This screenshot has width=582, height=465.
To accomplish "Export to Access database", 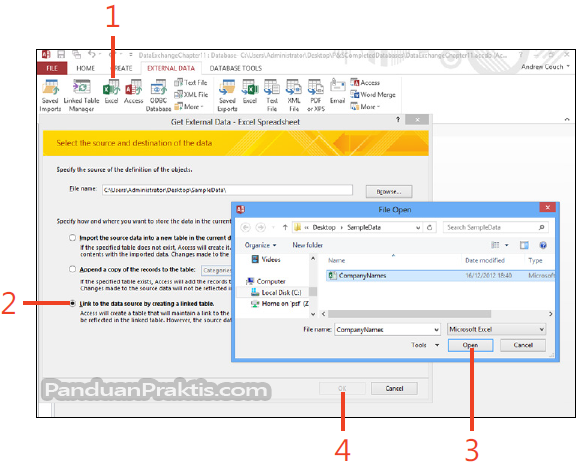I will pos(365,82).
